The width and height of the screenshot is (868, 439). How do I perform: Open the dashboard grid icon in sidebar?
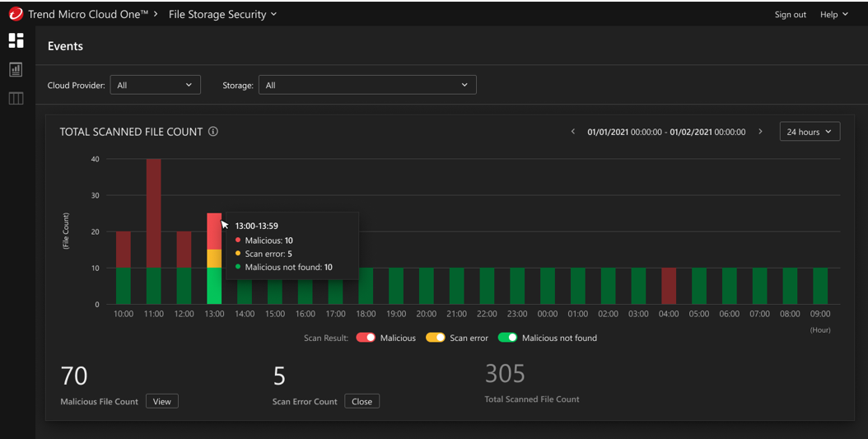click(x=16, y=40)
